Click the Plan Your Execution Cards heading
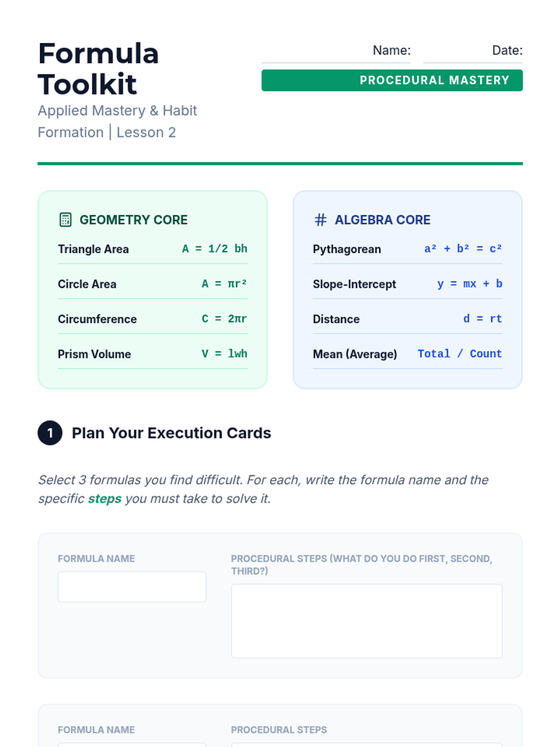 171,433
